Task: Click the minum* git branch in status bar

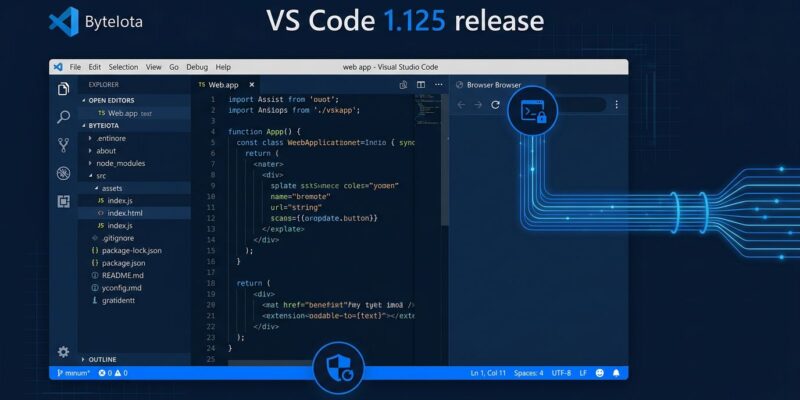Action: point(73,373)
